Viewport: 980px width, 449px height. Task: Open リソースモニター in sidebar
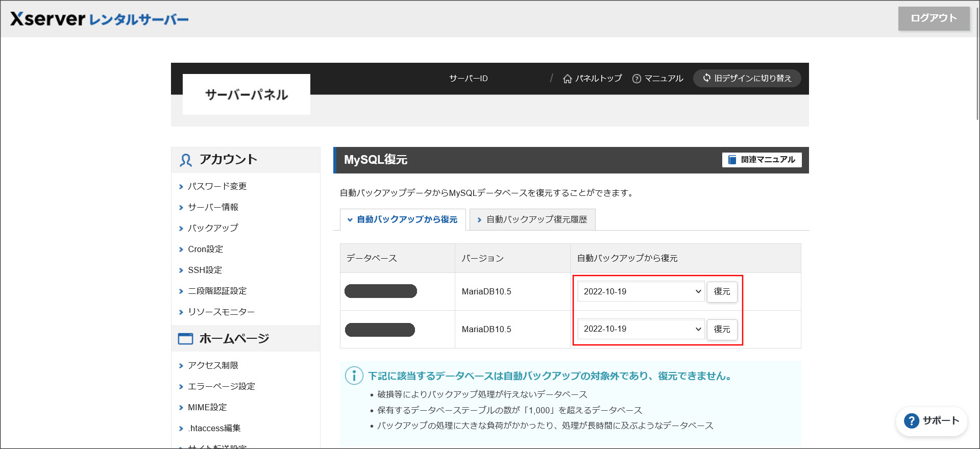pos(221,312)
